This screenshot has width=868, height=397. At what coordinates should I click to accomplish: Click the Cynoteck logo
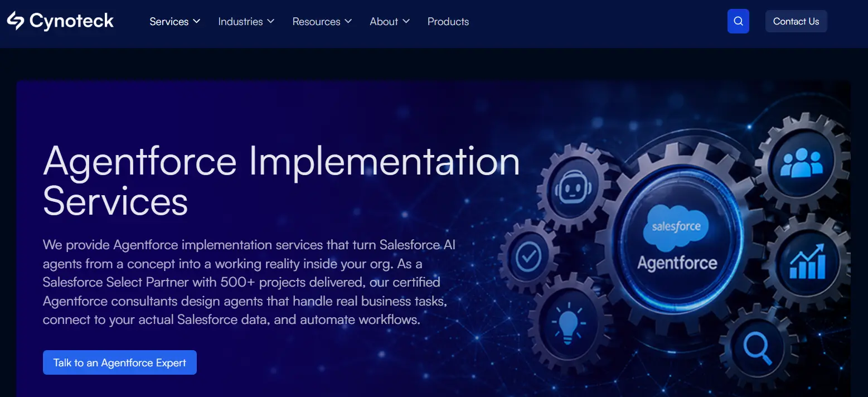60,21
